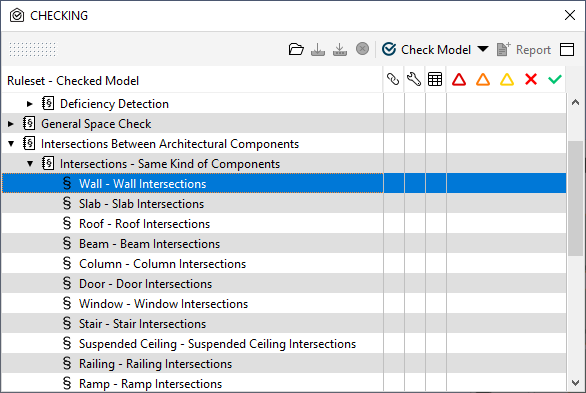Click the second download-arrow toolbar icon
This screenshot has width=586, height=393.
pos(340,49)
